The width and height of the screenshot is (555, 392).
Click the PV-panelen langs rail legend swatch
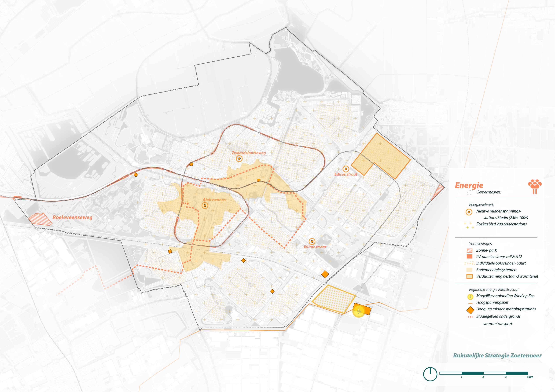[x=469, y=257]
